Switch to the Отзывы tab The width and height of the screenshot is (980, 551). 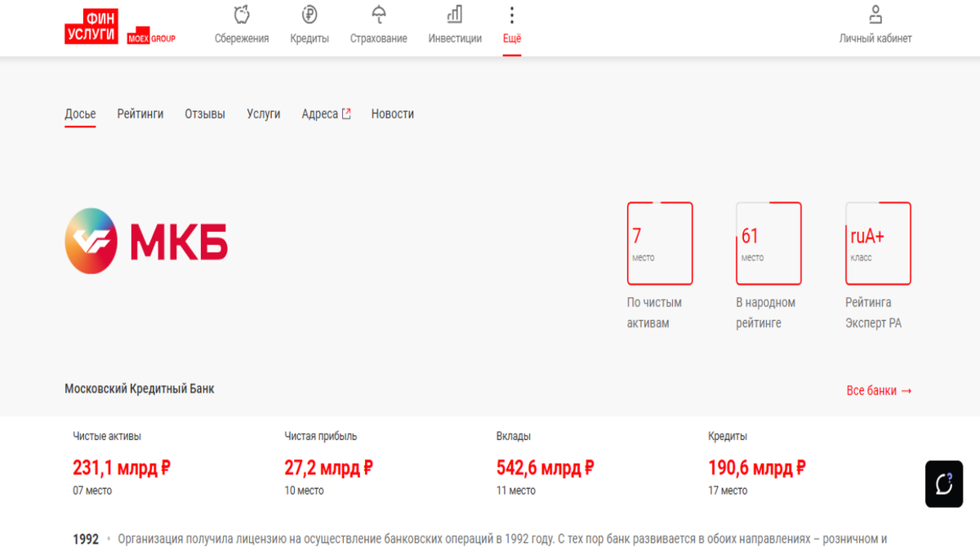point(205,114)
